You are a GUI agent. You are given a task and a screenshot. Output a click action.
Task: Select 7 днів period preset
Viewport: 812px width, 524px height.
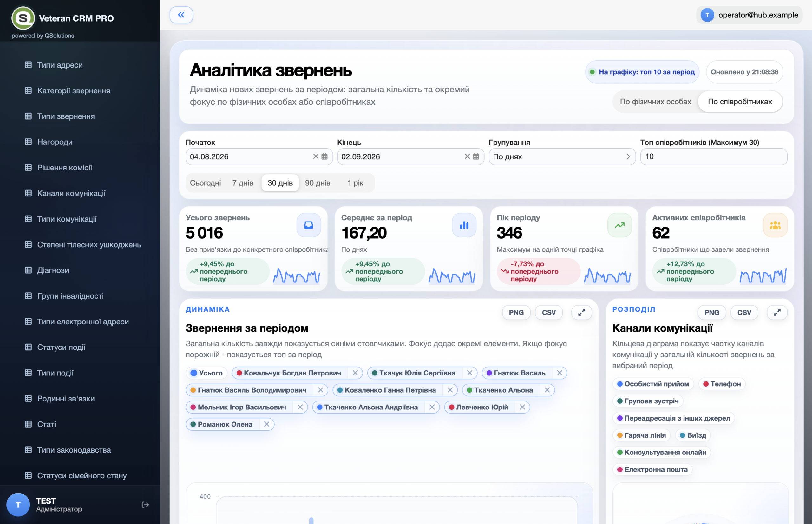point(243,183)
